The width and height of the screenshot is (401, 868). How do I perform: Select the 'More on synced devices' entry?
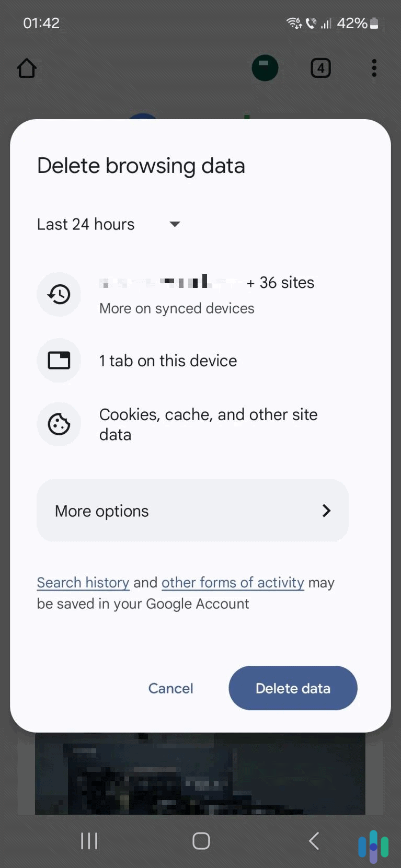[x=176, y=308]
